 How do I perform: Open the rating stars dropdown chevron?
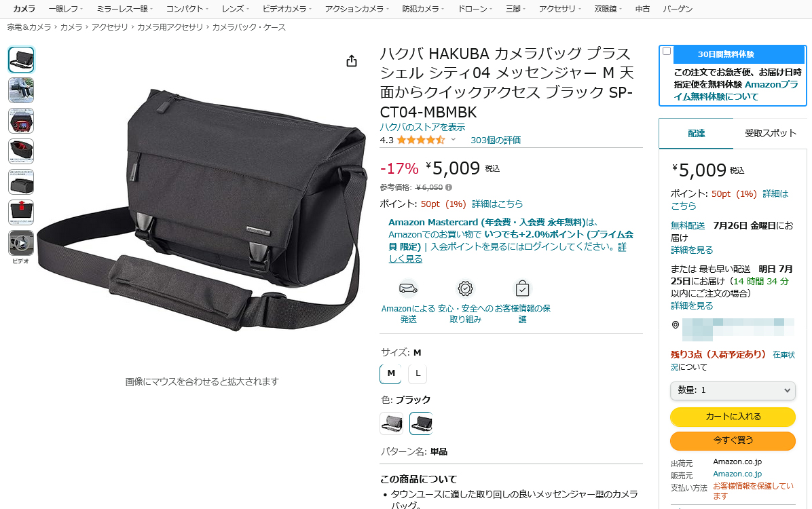click(453, 140)
